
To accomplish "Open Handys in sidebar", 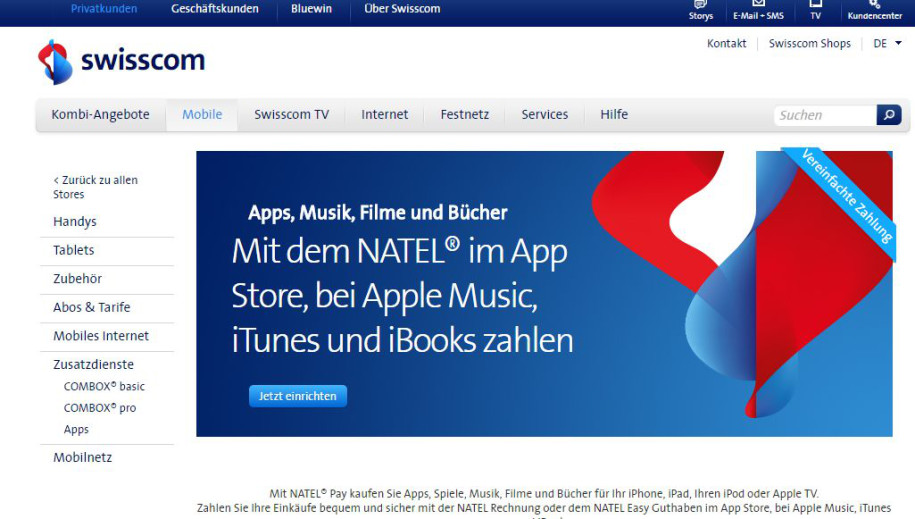I will pyautogui.click(x=75, y=222).
